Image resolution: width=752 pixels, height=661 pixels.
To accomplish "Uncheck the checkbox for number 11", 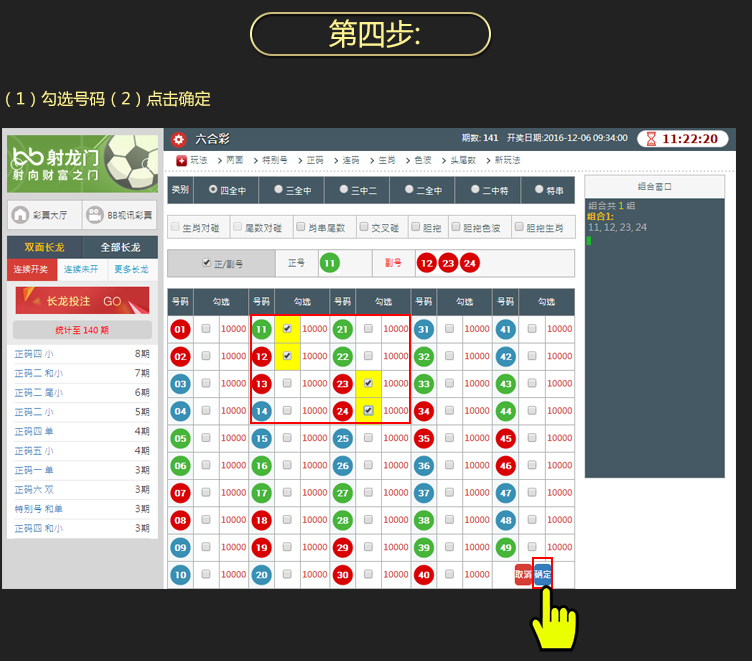I will [288, 328].
